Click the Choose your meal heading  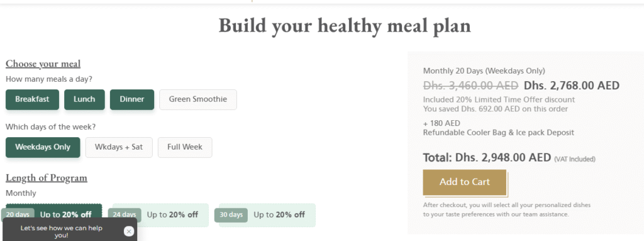[x=43, y=64]
